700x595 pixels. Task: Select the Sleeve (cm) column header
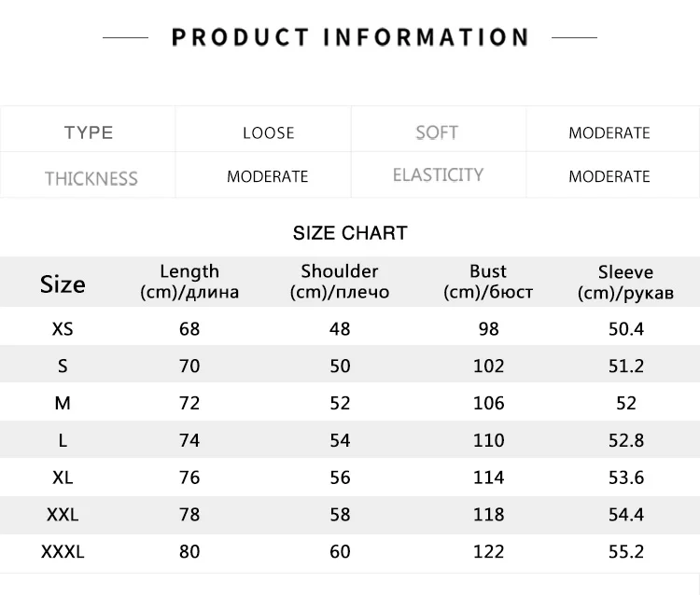(625, 283)
